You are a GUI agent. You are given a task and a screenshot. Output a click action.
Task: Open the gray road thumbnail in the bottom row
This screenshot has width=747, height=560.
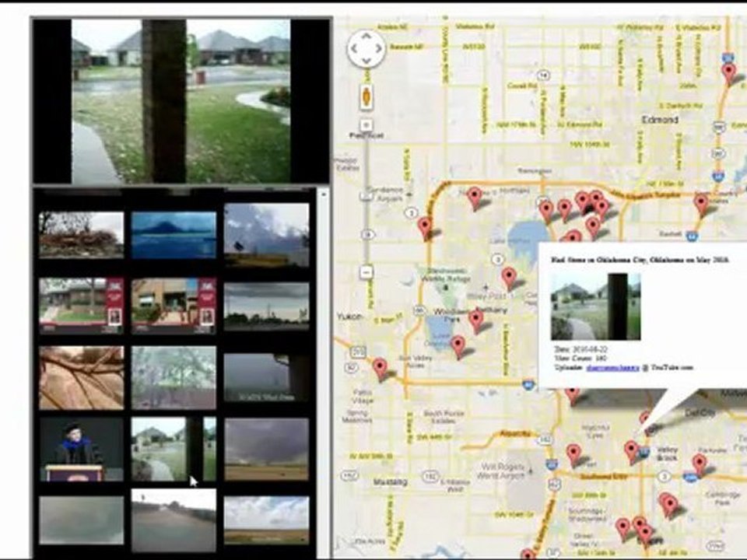pos(174,520)
